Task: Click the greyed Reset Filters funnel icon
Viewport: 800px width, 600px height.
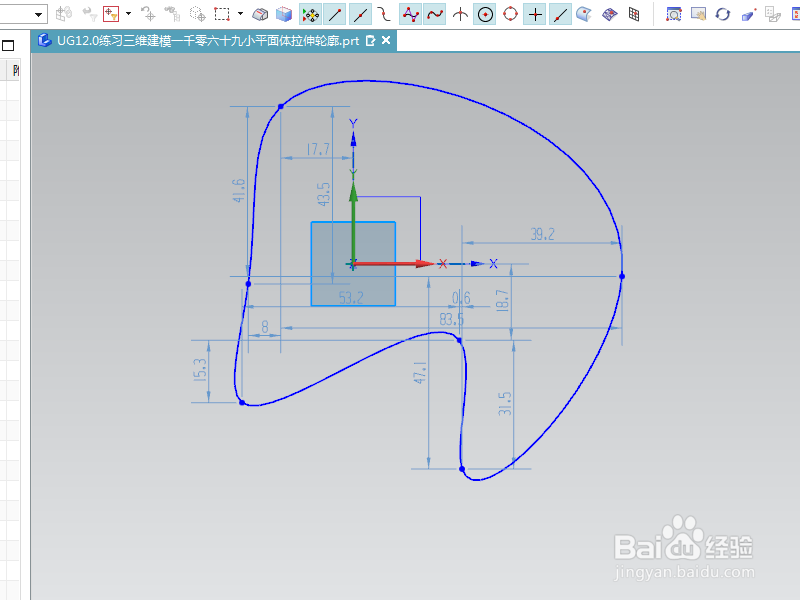Action: (x=90, y=14)
